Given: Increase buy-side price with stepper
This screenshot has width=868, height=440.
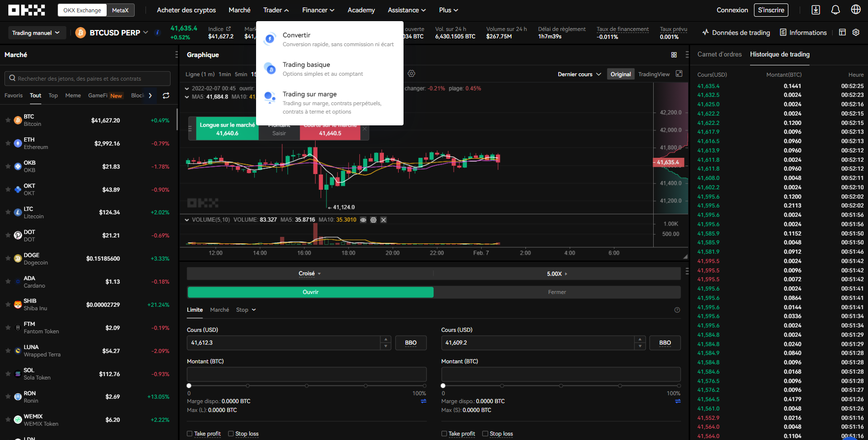Looking at the screenshot, I should tap(386, 339).
